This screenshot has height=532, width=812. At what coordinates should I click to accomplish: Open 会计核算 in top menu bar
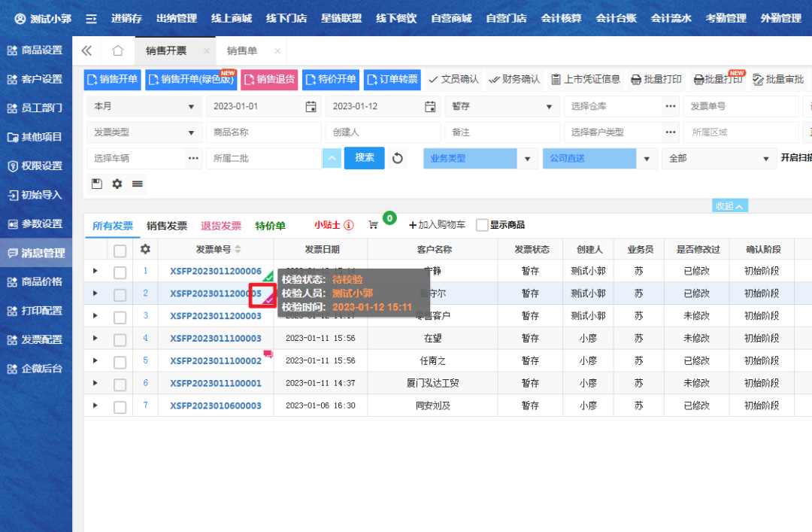[x=561, y=18]
